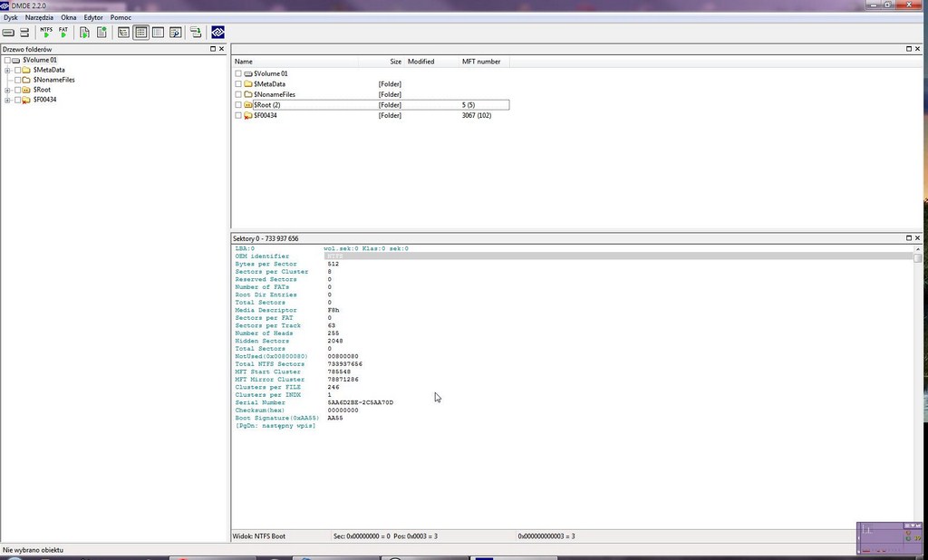
Task: Sort by the Name column header
Action: pos(295,62)
